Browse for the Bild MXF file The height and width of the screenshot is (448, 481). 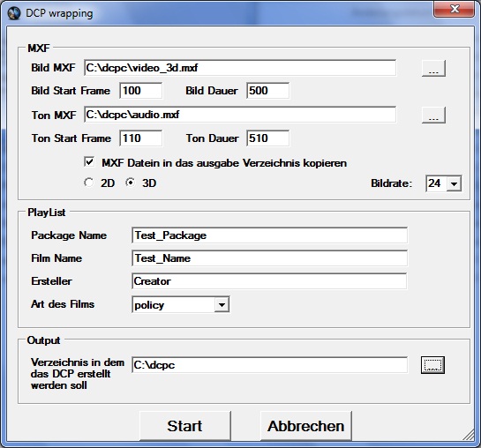pos(433,68)
